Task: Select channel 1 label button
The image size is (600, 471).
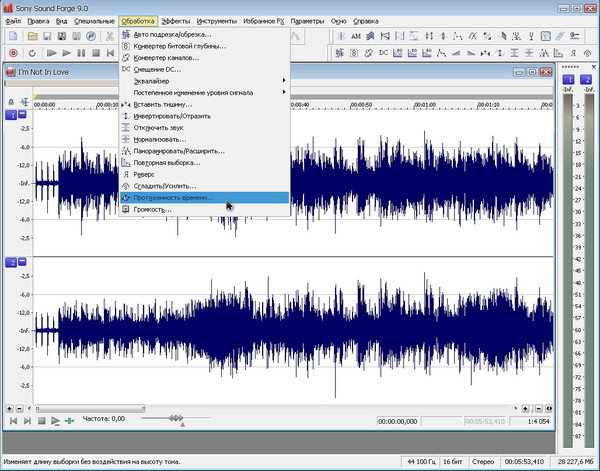Action: (11, 115)
